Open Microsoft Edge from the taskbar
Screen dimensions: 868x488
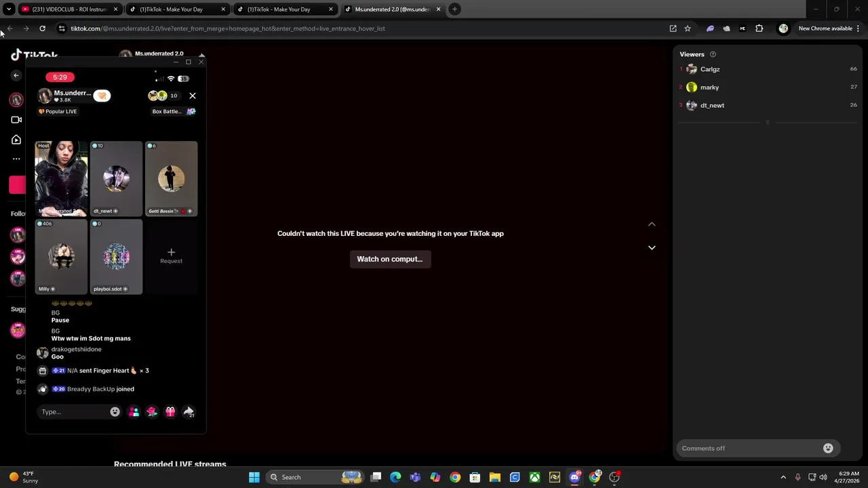(395, 477)
